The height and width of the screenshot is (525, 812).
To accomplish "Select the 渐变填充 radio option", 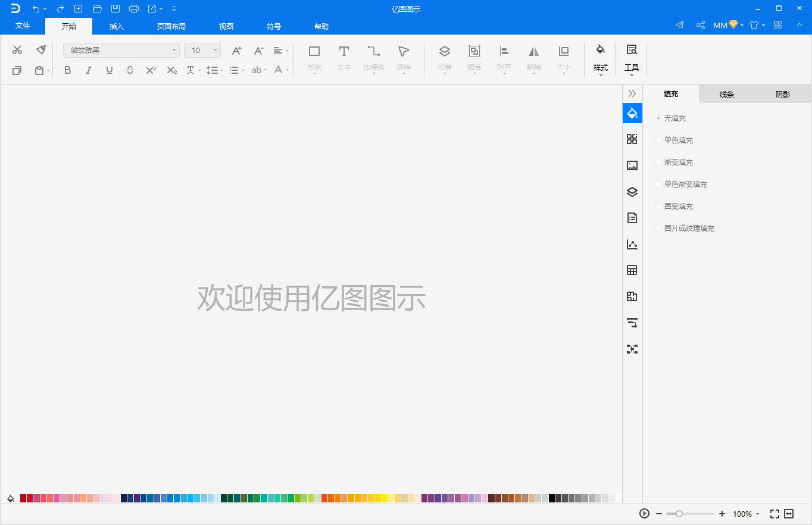I will click(x=658, y=162).
